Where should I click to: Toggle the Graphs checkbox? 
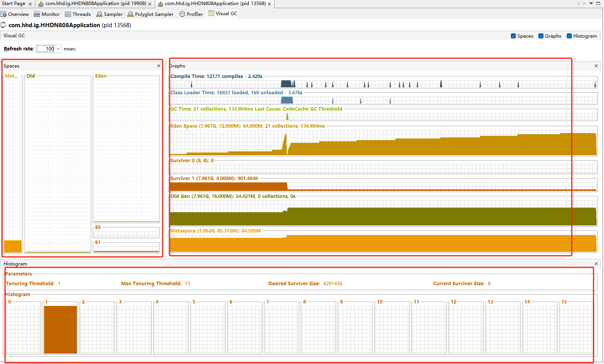click(x=541, y=36)
